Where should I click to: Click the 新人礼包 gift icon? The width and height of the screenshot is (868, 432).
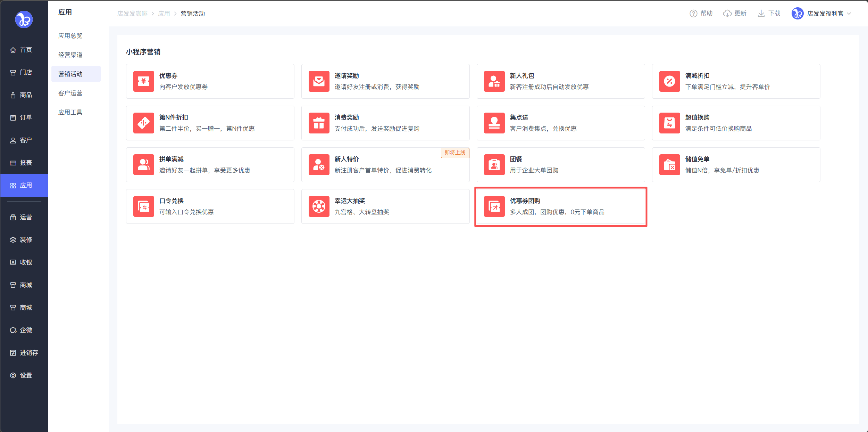[x=494, y=81]
